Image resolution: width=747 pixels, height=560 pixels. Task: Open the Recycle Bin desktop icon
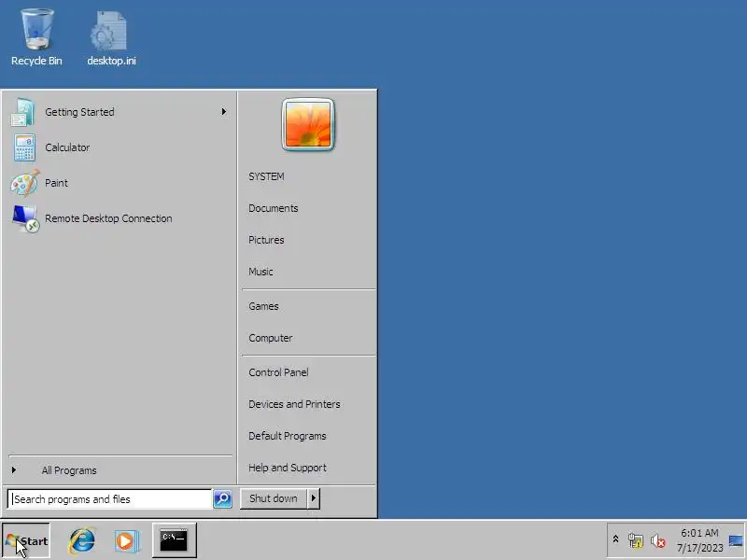point(36,38)
